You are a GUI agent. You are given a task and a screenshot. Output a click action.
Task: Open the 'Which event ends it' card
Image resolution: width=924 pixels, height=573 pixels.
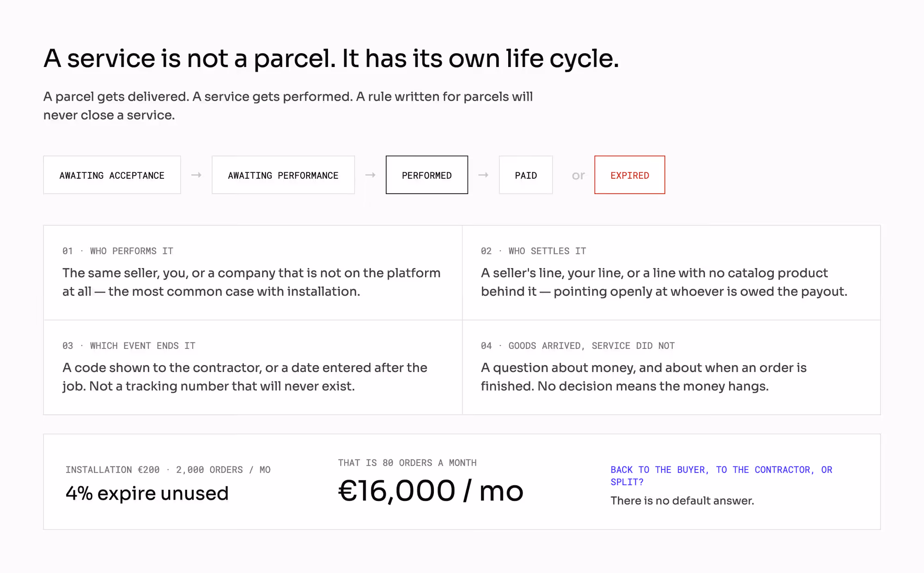[253, 367]
